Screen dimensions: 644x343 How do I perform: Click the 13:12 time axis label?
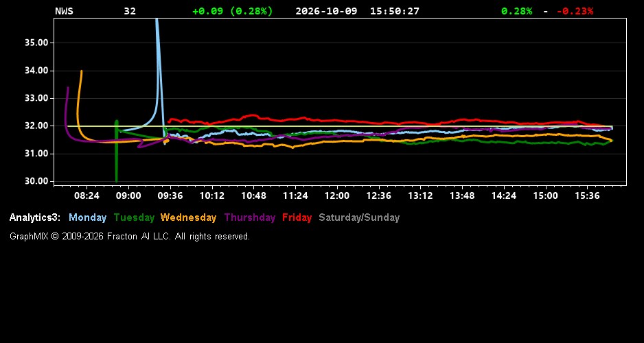tap(420, 196)
